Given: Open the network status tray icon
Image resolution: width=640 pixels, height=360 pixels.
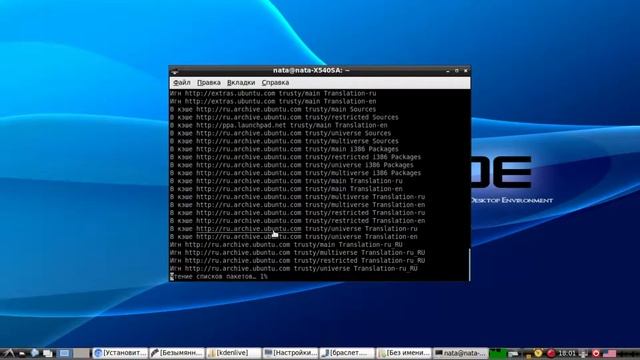Looking at the screenshot, I should (514, 353).
